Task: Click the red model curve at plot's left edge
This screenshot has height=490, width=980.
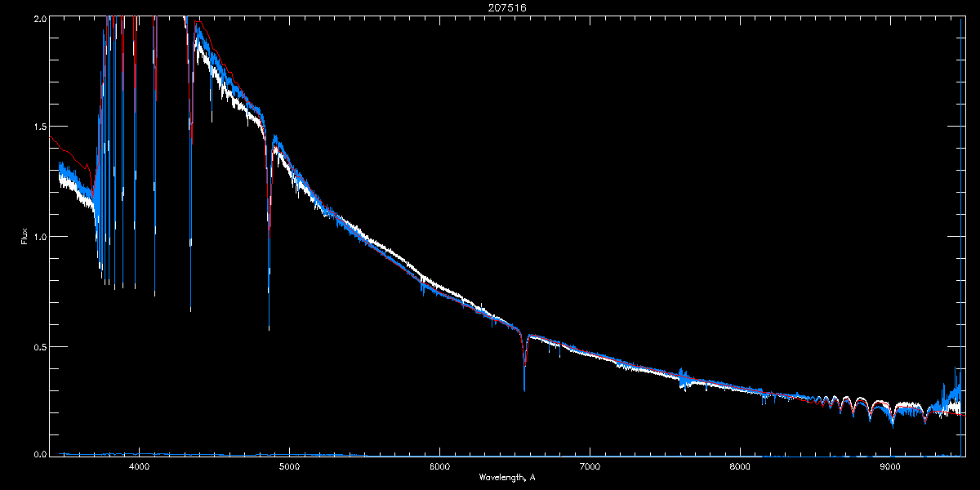Action: click(x=53, y=140)
